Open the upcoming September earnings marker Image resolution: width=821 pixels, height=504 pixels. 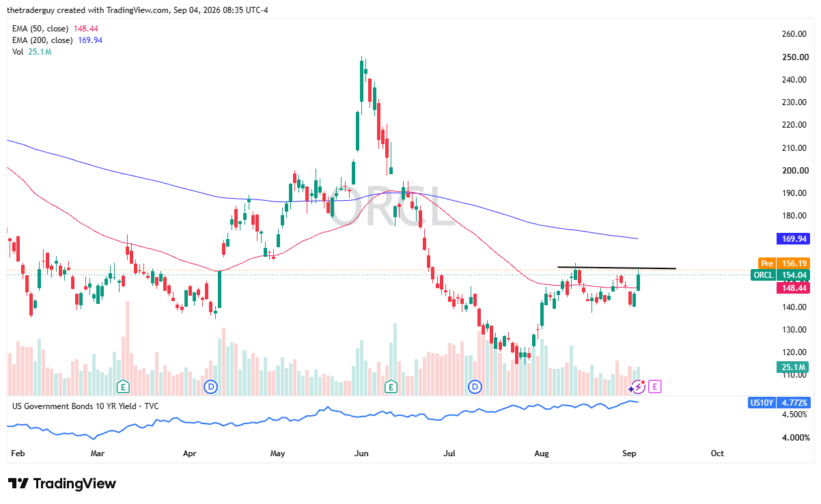(x=654, y=387)
